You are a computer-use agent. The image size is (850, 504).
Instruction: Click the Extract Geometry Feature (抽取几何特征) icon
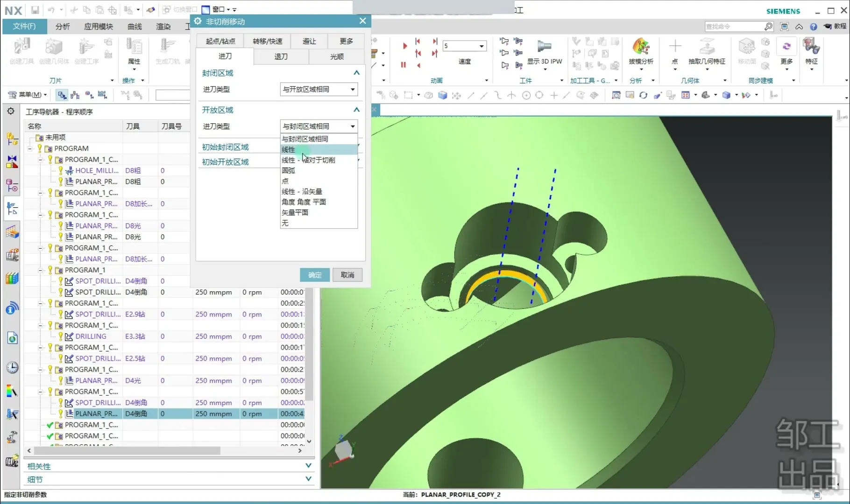tap(707, 48)
